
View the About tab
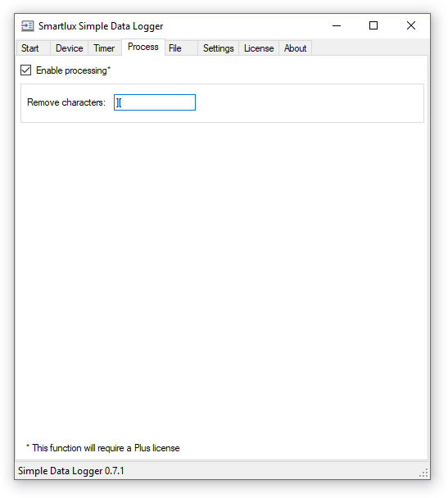(x=296, y=48)
